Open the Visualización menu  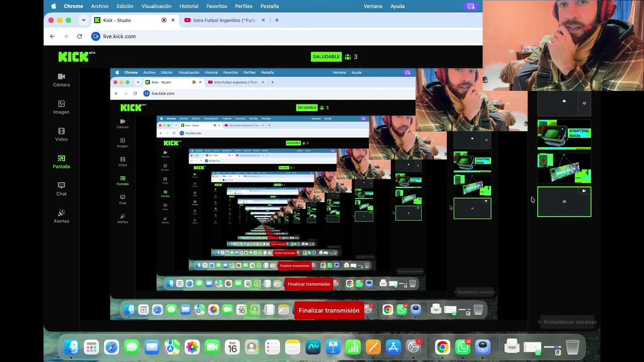coord(156,6)
